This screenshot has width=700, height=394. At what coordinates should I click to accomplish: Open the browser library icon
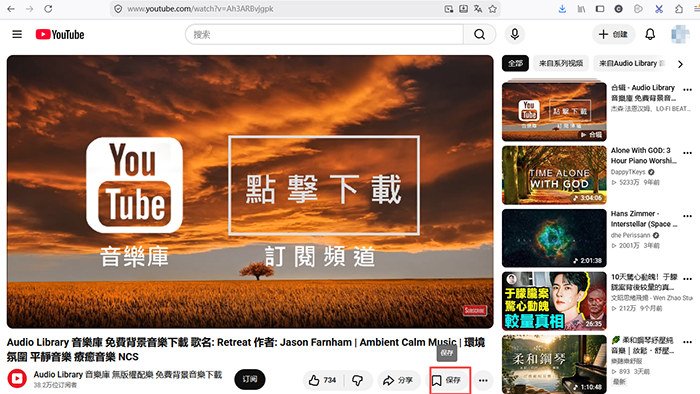[x=581, y=9]
